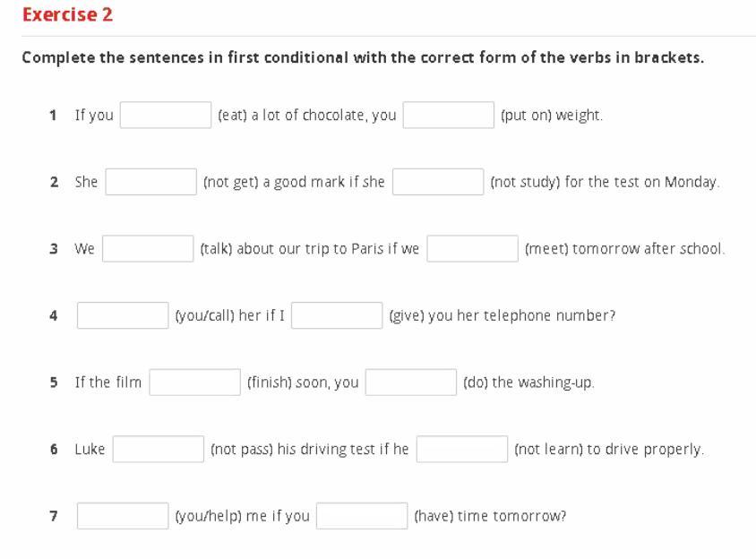The height and width of the screenshot is (559, 756).
Task: Focus the field before "(do) the washing-up"
Action: click(411, 383)
